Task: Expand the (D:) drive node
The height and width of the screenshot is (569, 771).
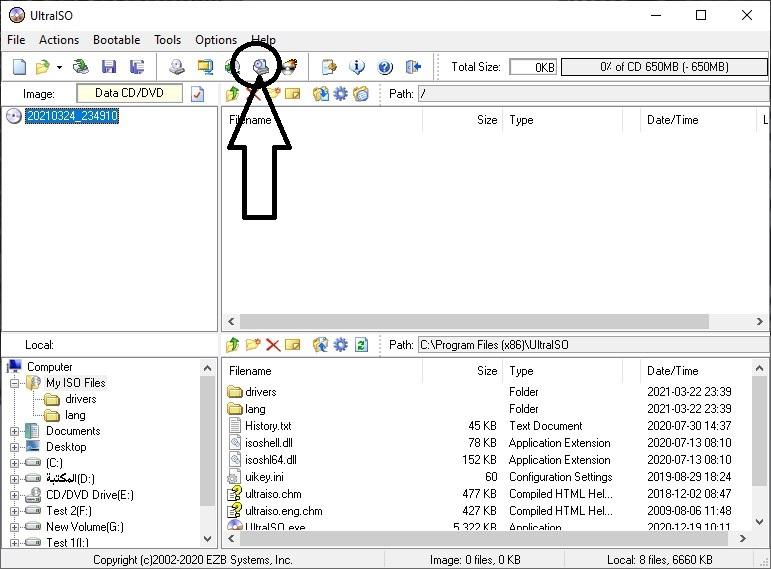Action: [x=15, y=479]
